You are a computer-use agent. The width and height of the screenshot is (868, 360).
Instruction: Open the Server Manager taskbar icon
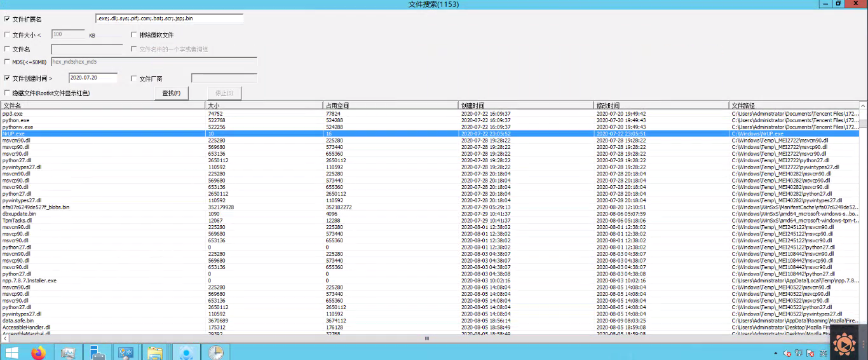click(x=97, y=352)
